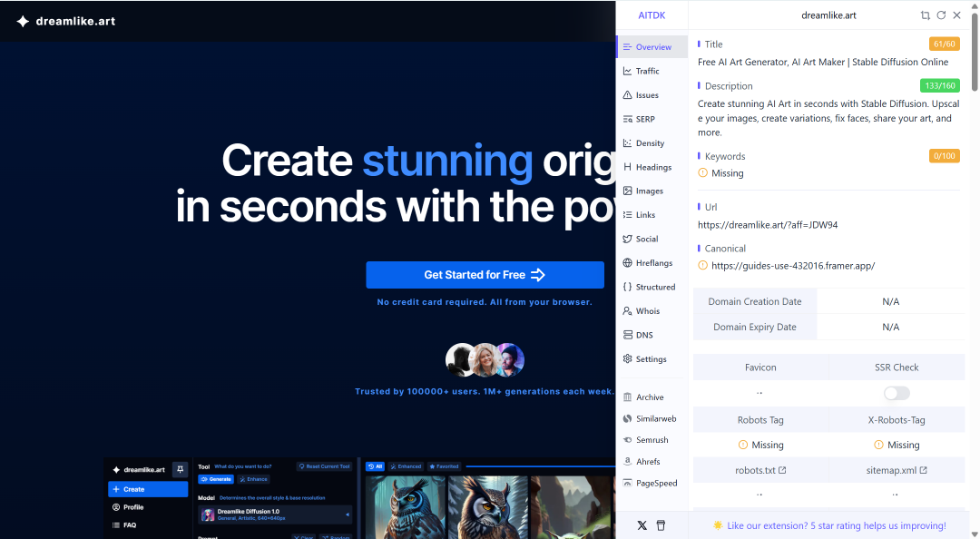The width and height of the screenshot is (980, 539).
Task: Click the warning icon beside Keywords Missing
Action: click(703, 172)
